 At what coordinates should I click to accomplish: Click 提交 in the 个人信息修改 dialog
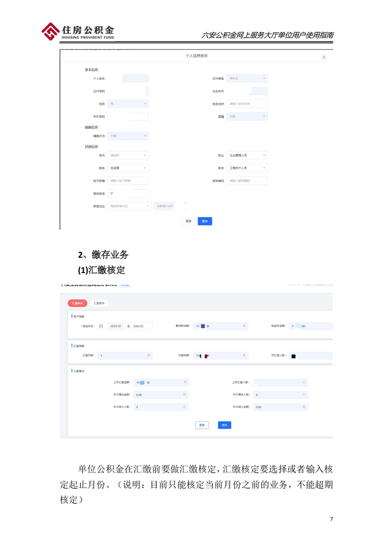click(x=205, y=221)
